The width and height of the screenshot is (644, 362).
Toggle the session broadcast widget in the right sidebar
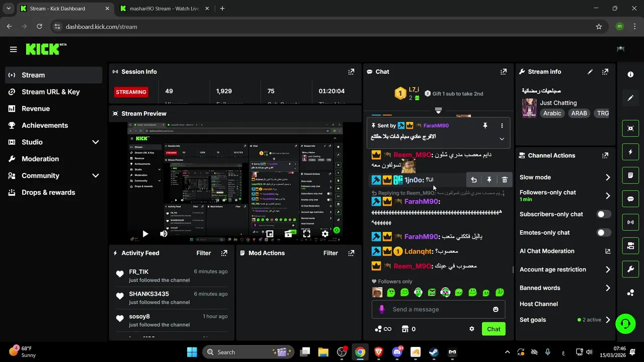(x=630, y=222)
